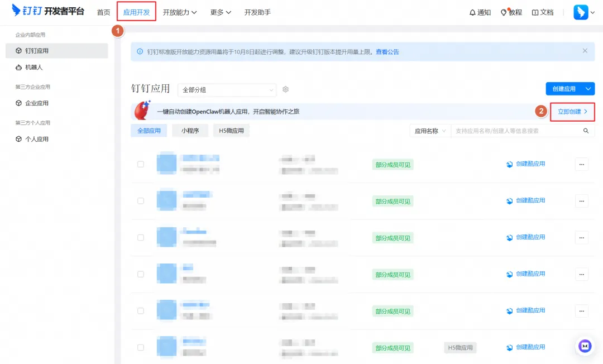This screenshot has width=603, height=364.
Task: Click the blue 创建应用 button
Action: (x=564, y=89)
